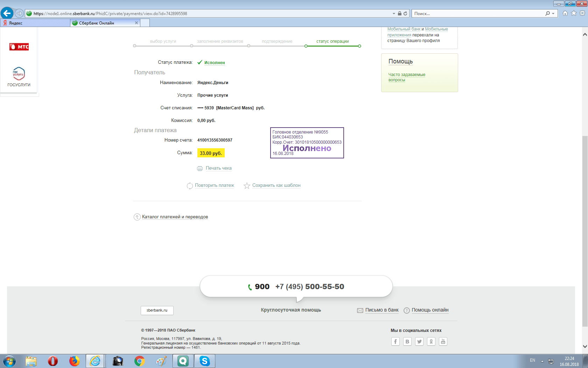Click Сохранить как шаблон link
Image resolution: width=588 pixels, height=368 pixels.
pyautogui.click(x=276, y=185)
